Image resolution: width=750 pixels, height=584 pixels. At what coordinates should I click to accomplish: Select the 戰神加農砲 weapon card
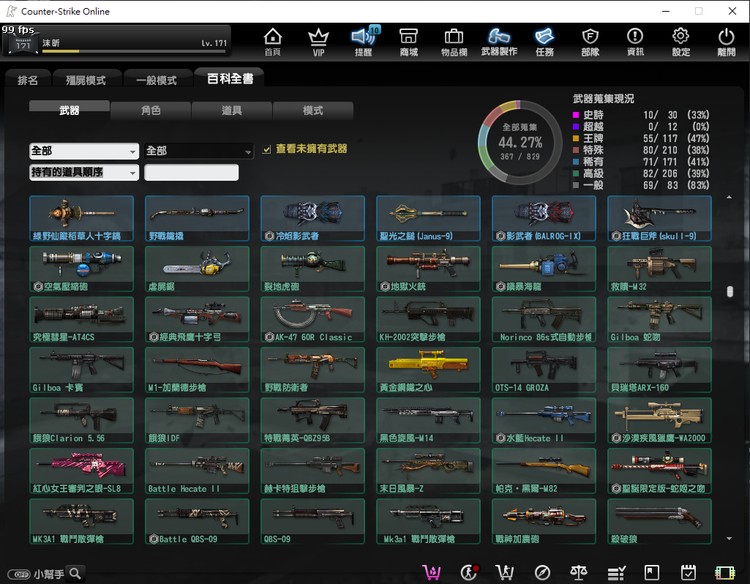tap(544, 521)
